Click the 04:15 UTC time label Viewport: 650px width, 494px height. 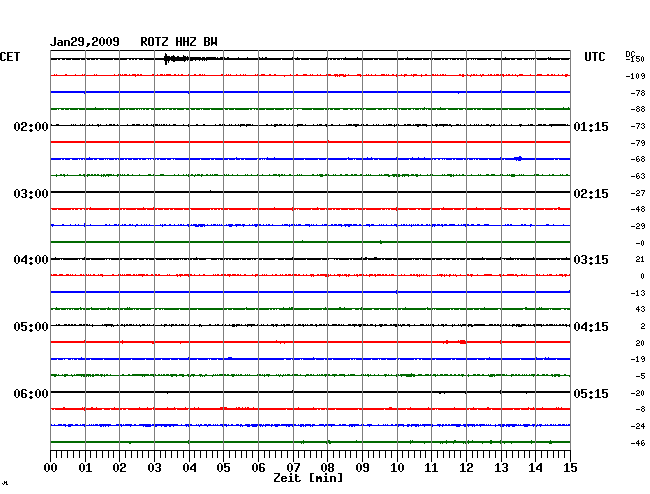[591, 327]
